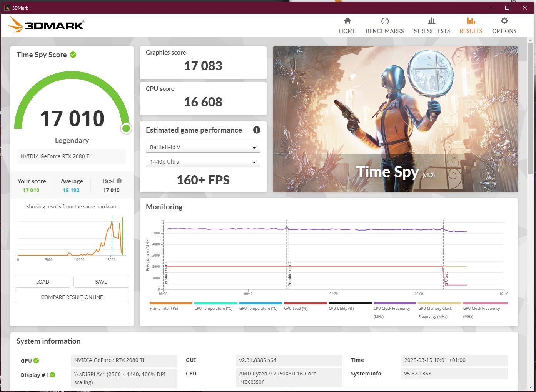Click the Graphics test 2 marker in monitoring chart
Image resolution: width=536 pixels, height=392 pixels.
pyautogui.click(x=290, y=274)
